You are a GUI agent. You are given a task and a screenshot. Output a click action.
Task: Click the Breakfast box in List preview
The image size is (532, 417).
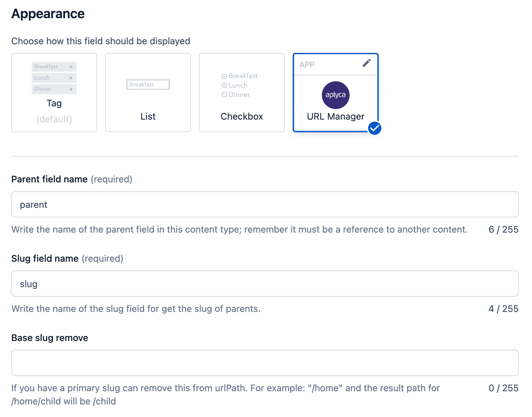tap(148, 85)
